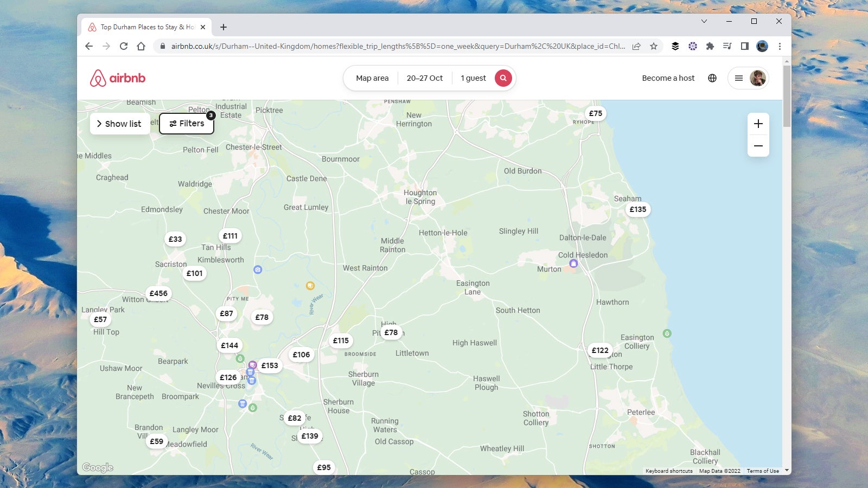Click the Become a host link
Image resolution: width=868 pixels, height=488 pixels.
coord(668,78)
